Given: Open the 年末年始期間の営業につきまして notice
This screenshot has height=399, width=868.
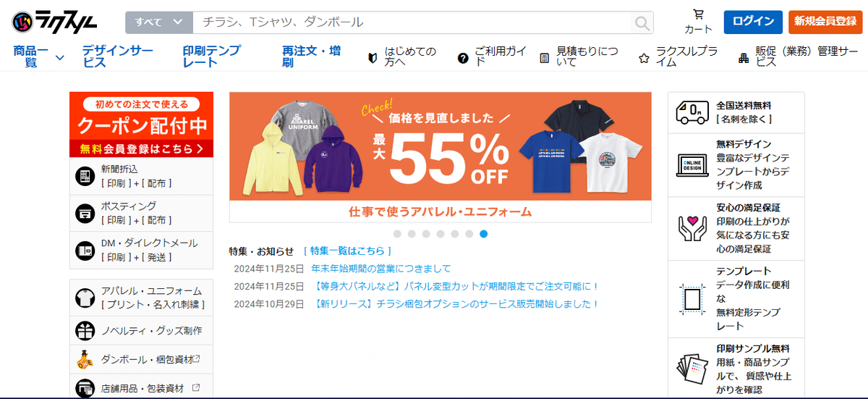Looking at the screenshot, I should pyautogui.click(x=380, y=269).
